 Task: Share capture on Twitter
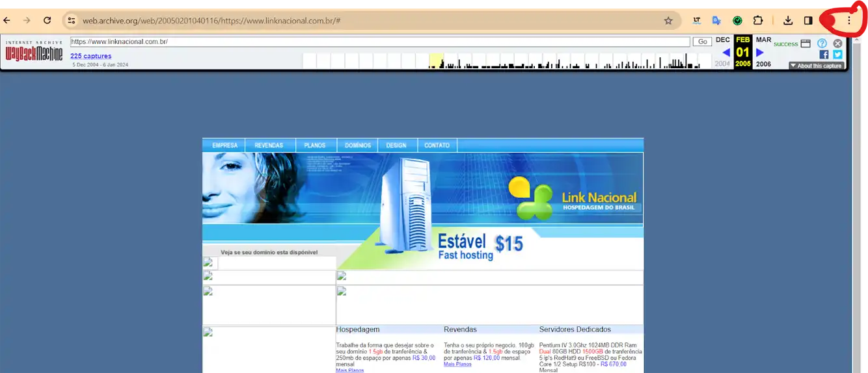(838, 55)
